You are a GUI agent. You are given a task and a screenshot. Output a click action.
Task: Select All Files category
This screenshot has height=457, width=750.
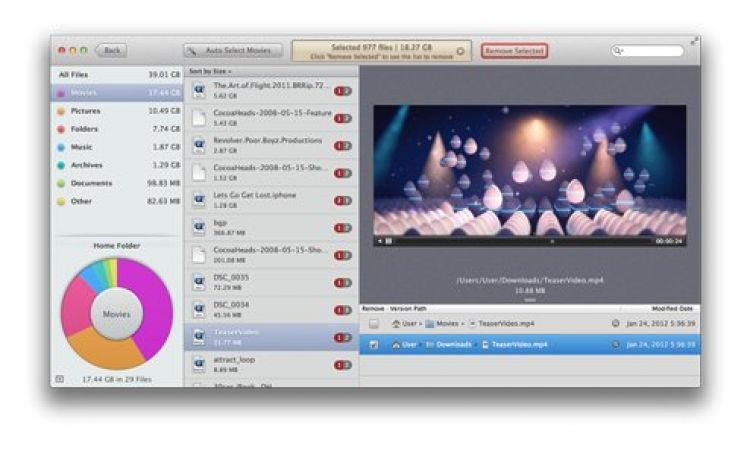pos(117,75)
